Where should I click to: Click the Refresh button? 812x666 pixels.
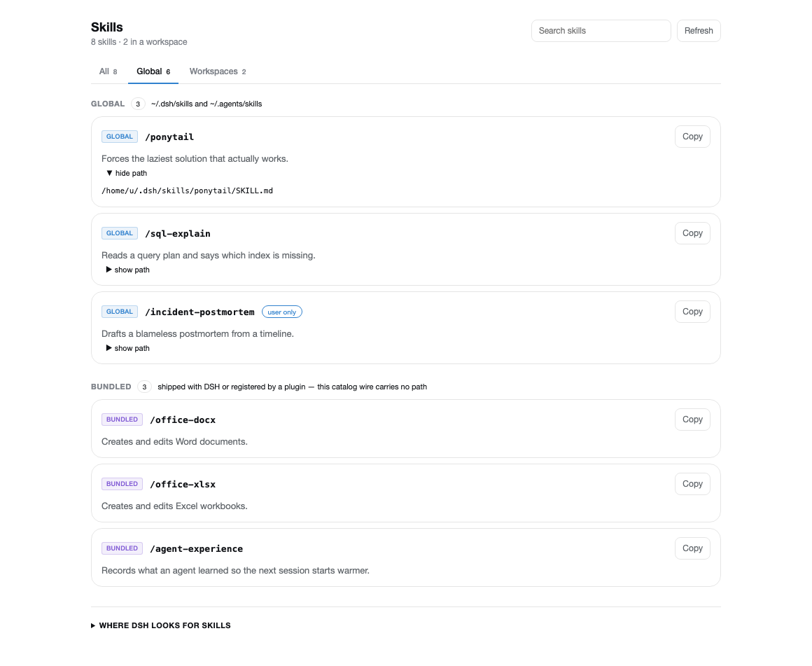point(699,31)
